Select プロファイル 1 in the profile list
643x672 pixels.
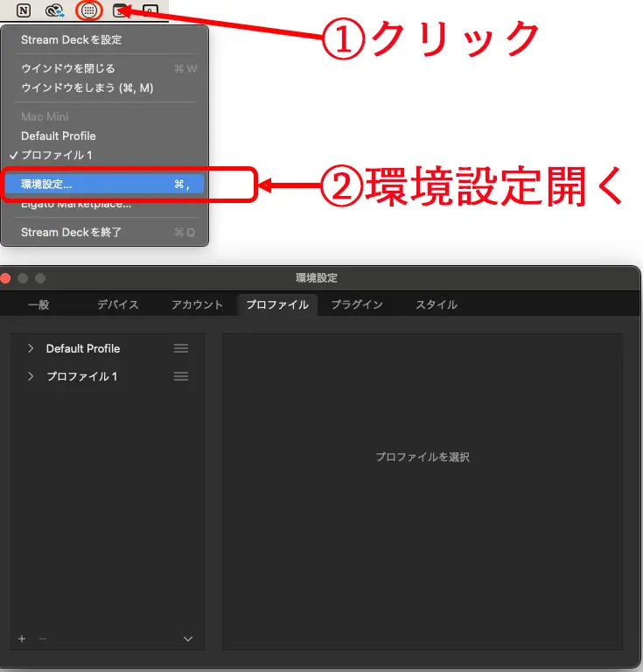pos(82,376)
